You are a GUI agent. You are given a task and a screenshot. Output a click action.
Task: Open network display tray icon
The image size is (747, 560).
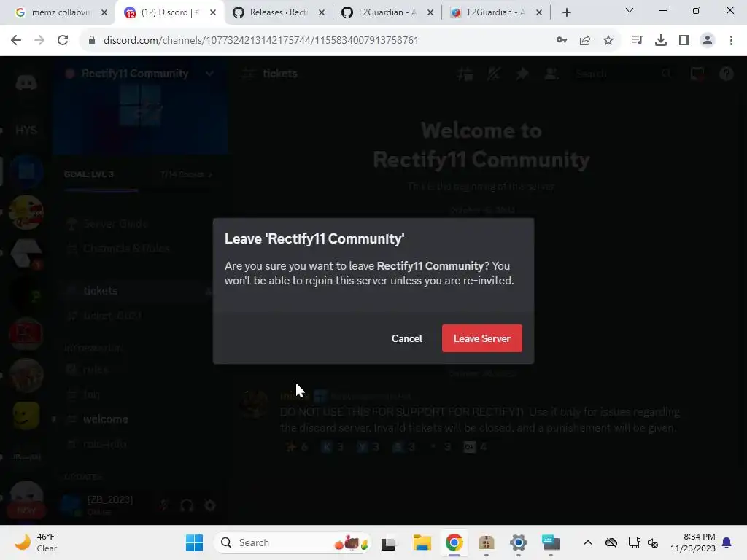point(634,542)
